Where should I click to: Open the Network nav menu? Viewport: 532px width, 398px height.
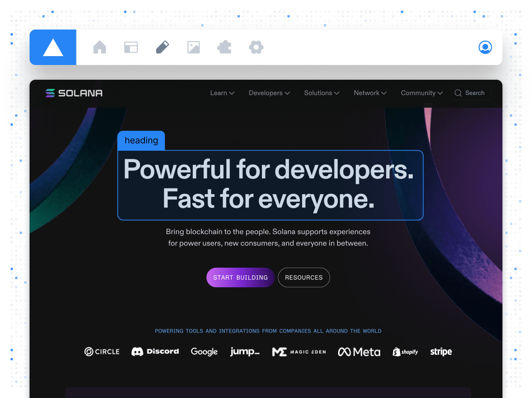370,93
